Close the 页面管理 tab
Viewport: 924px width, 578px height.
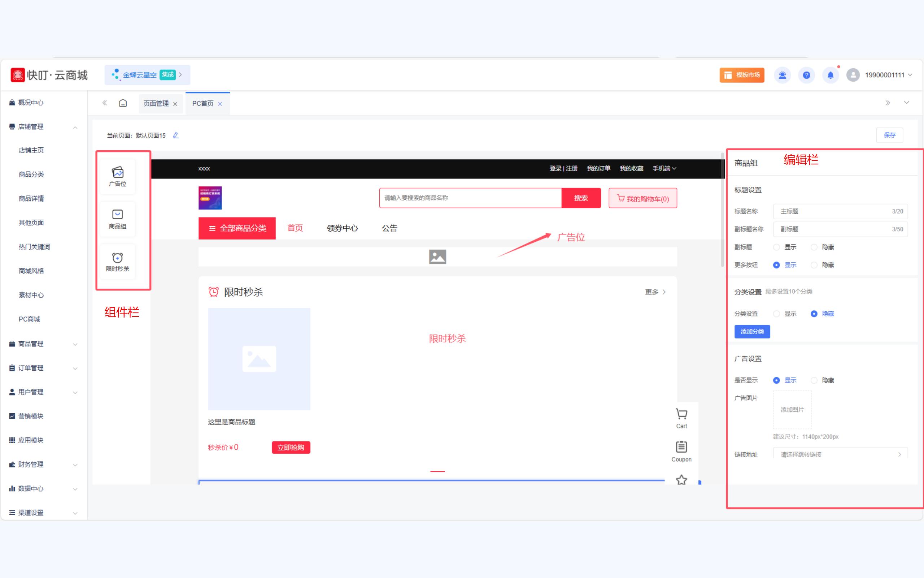pyautogui.click(x=175, y=104)
